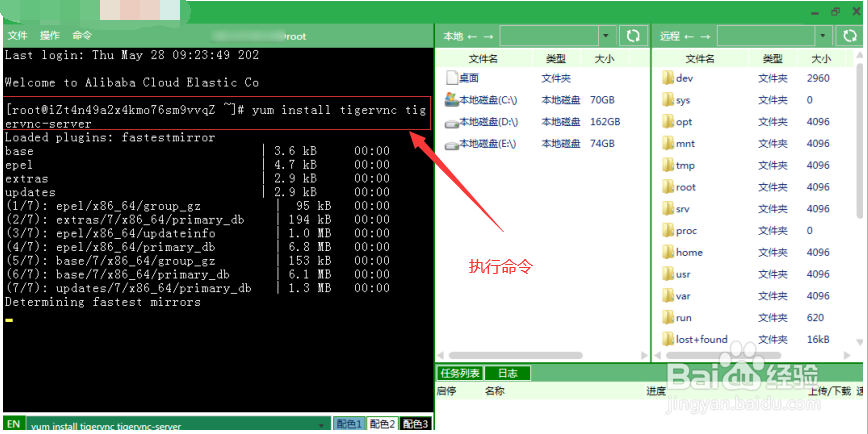Click the 162GB size of D drive
Screen dimensions: 868x434
click(605, 122)
